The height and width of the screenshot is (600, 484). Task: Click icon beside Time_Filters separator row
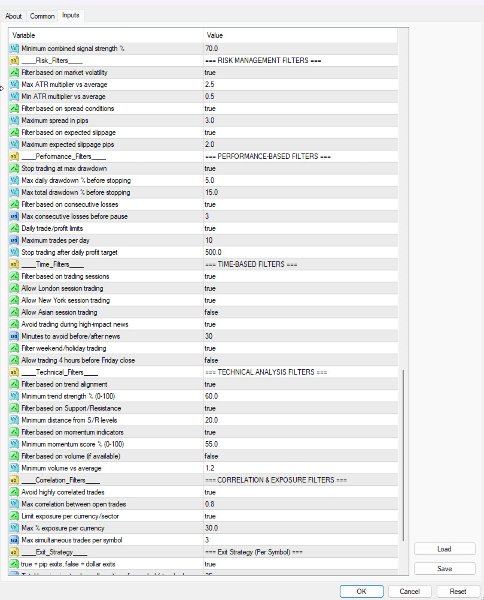pyautogui.click(x=14, y=264)
